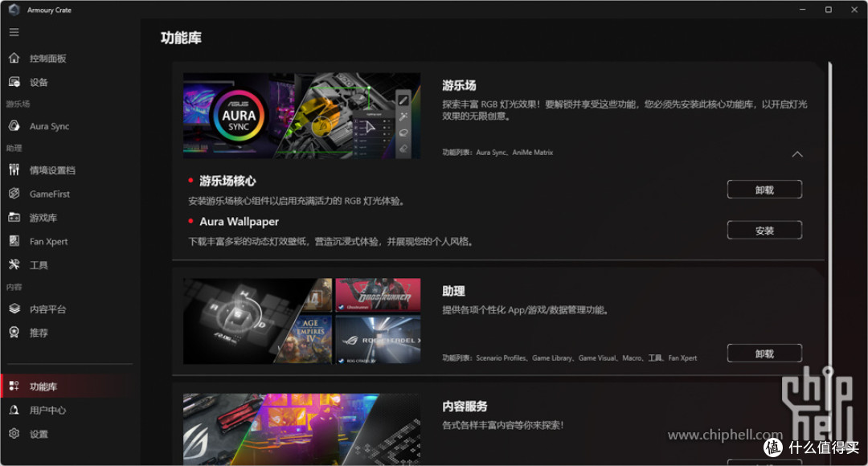The height and width of the screenshot is (466, 868).
Task: Click the 游戏库 game library icon
Action: pyautogui.click(x=14, y=217)
